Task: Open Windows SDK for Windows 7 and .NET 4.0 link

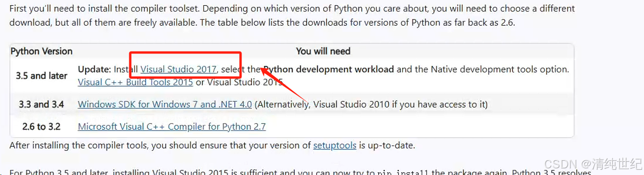Action: pos(165,104)
